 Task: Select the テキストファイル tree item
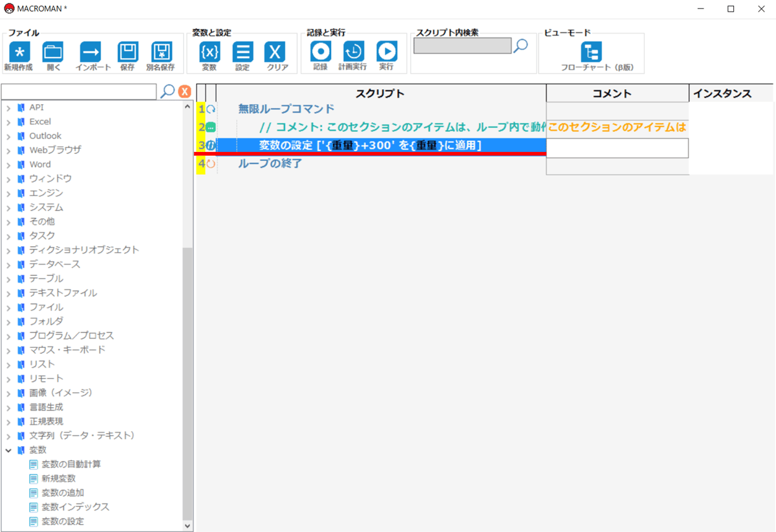point(63,293)
